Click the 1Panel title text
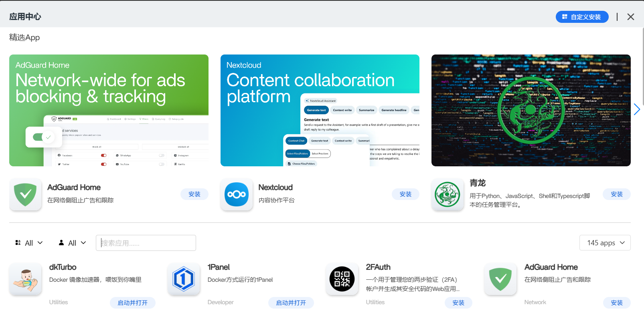The width and height of the screenshot is (644, 311). 219,267
